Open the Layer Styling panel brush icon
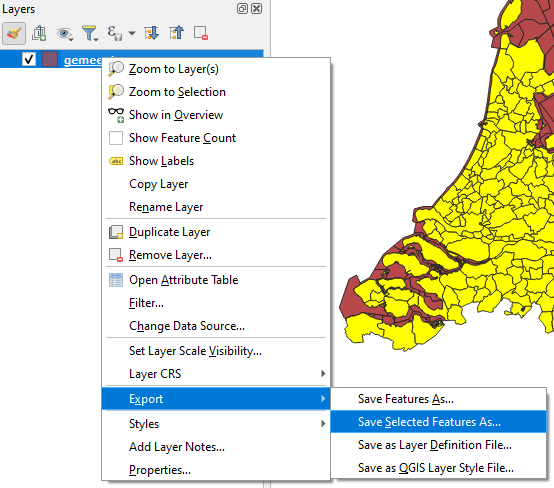The width and height of the screenshot is (554, 488). point(14,34)
